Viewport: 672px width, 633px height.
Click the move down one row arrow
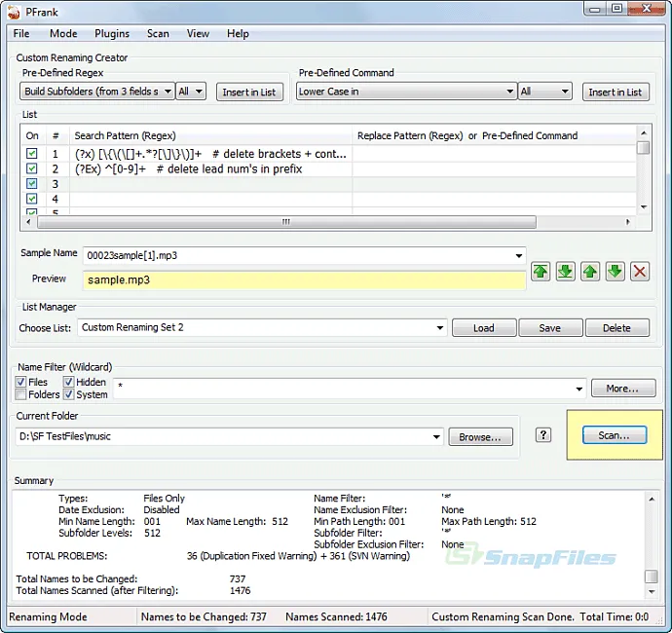click(615, 272)
